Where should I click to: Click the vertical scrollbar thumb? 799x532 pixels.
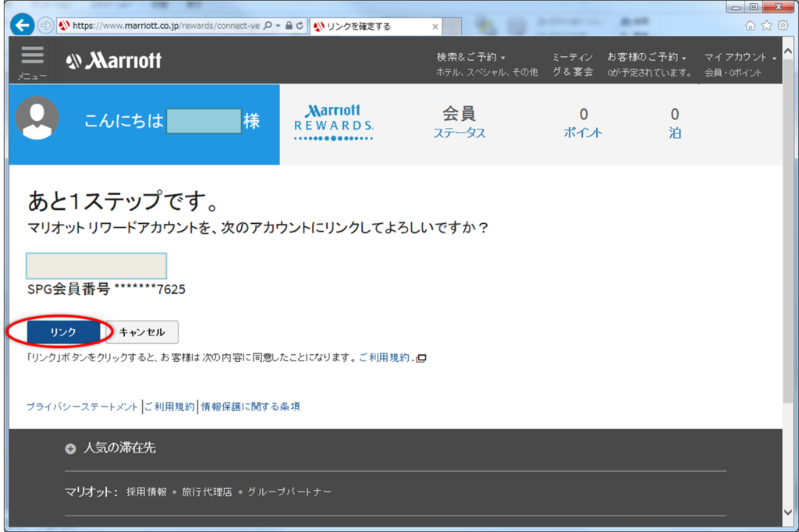tap(788, 229)
